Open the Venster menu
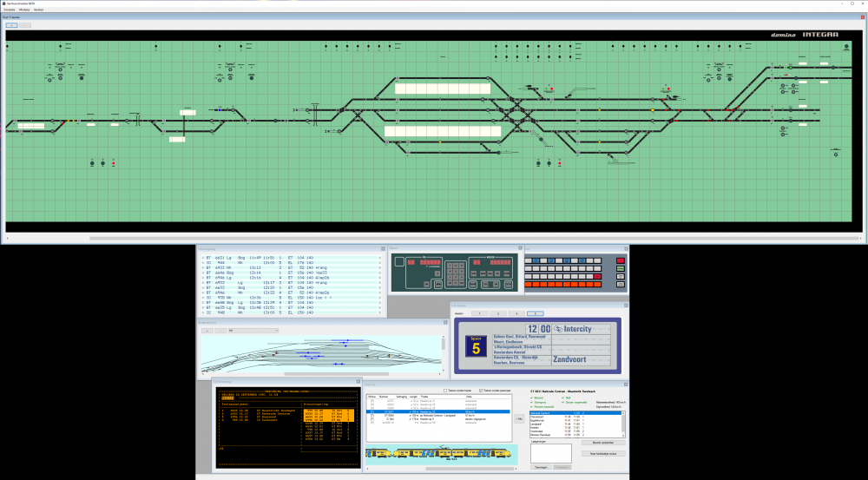868x480 pixels. [39, 10]
